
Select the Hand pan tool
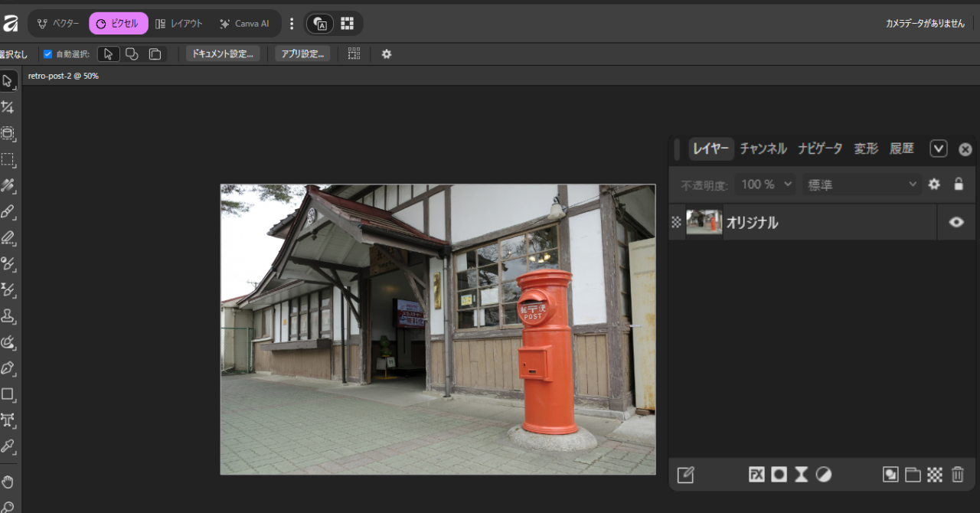[8, 482]
